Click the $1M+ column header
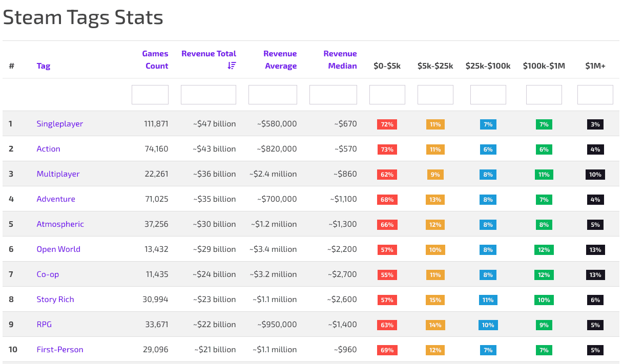Screen dimensions: 623x364 (x=595, y=66)
